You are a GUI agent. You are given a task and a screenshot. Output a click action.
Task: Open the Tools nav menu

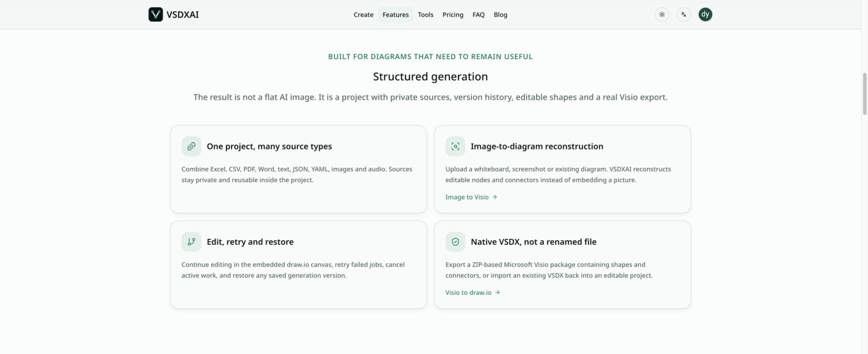coord(426,15)
